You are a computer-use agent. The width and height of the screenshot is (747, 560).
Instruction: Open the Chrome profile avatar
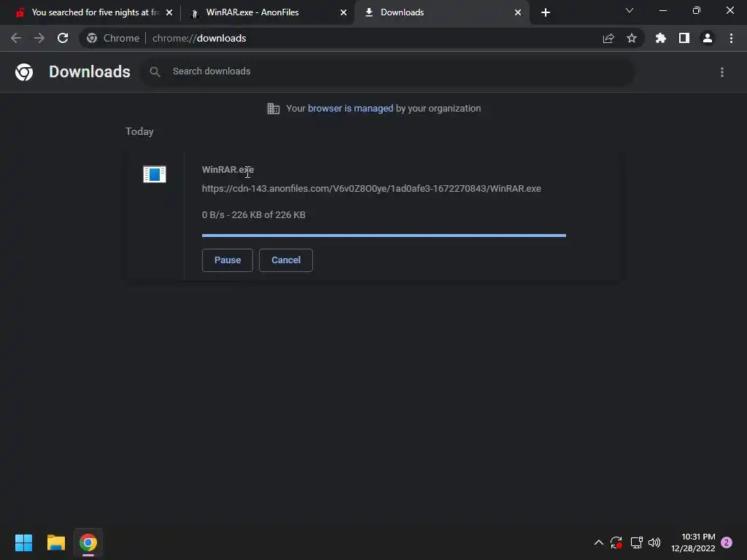(708, 38)
